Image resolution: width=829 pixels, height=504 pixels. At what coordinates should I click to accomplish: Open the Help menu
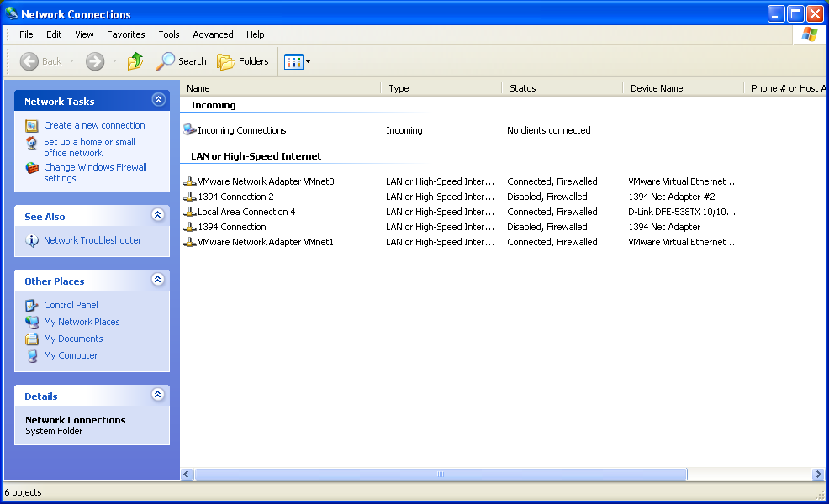click(256, 35)
